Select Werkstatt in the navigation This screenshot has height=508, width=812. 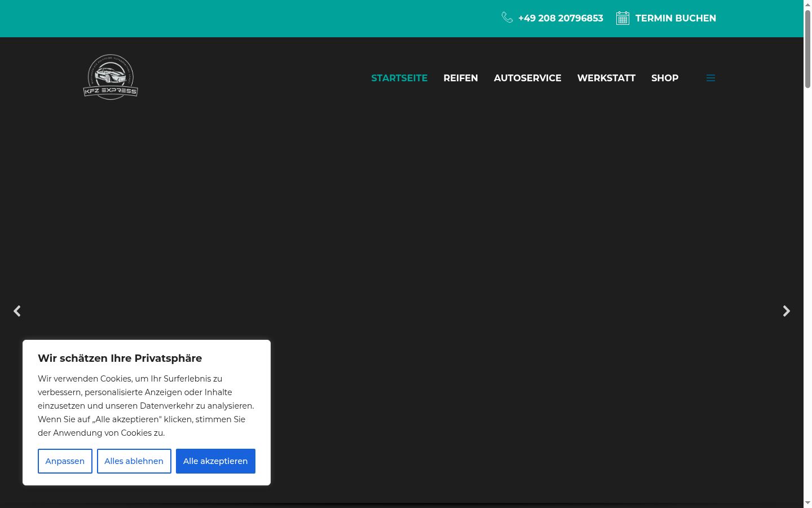tap(606, 78)
